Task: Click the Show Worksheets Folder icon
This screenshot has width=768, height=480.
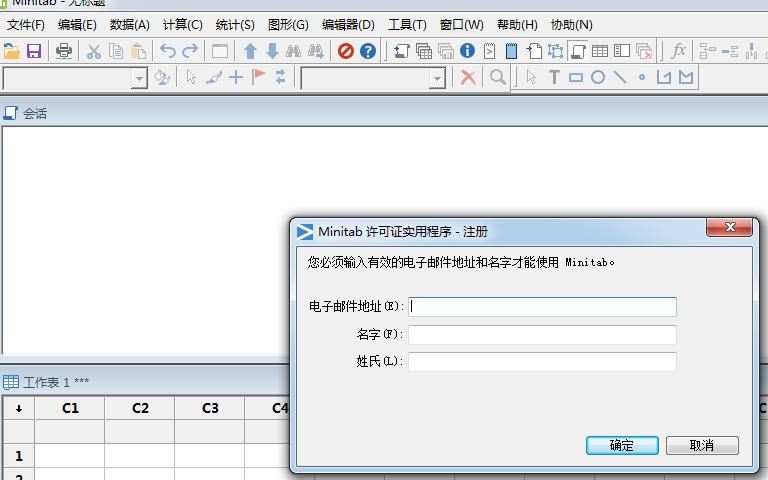Action: 424,51
